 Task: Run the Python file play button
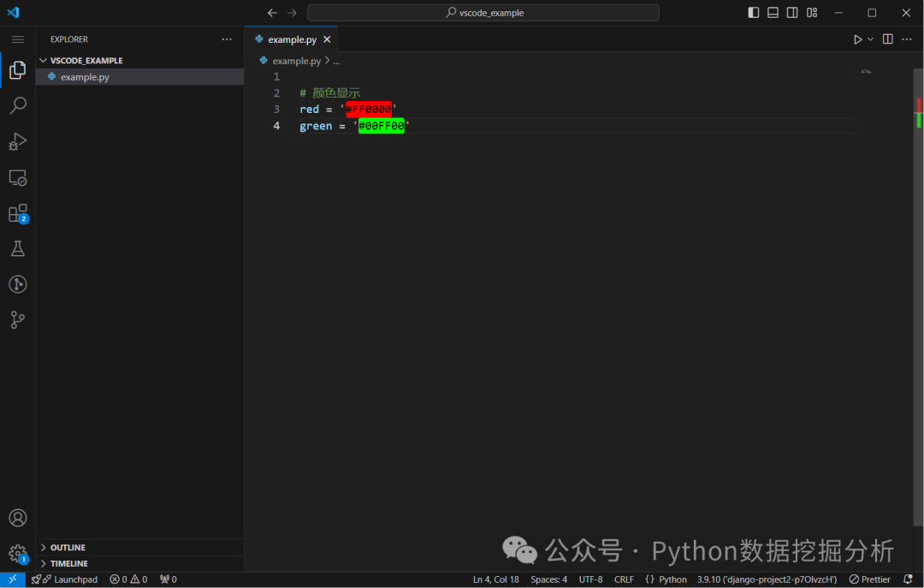[x=857, y=39]
